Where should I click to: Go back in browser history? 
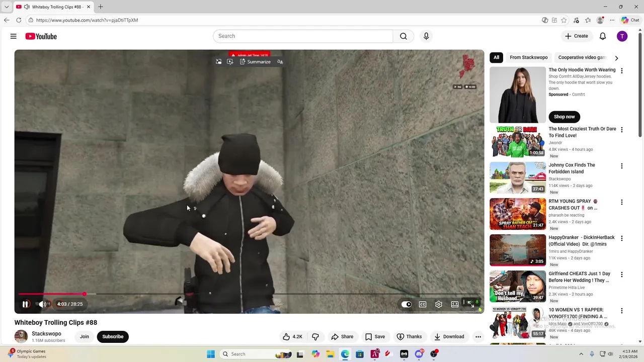click(7, 20)
